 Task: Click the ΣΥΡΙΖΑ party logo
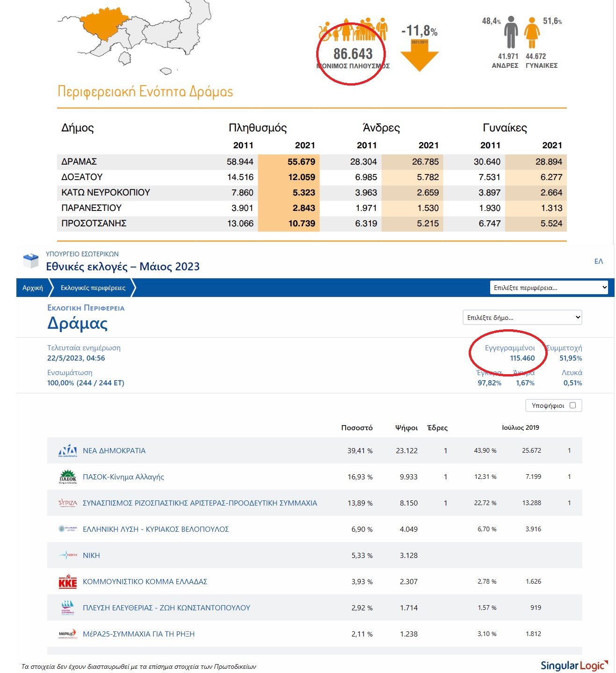(x=67, y=503)
